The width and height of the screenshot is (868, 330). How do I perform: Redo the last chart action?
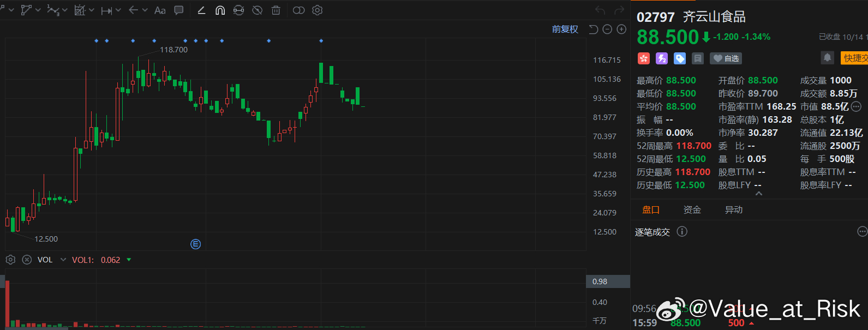point(619,10)
